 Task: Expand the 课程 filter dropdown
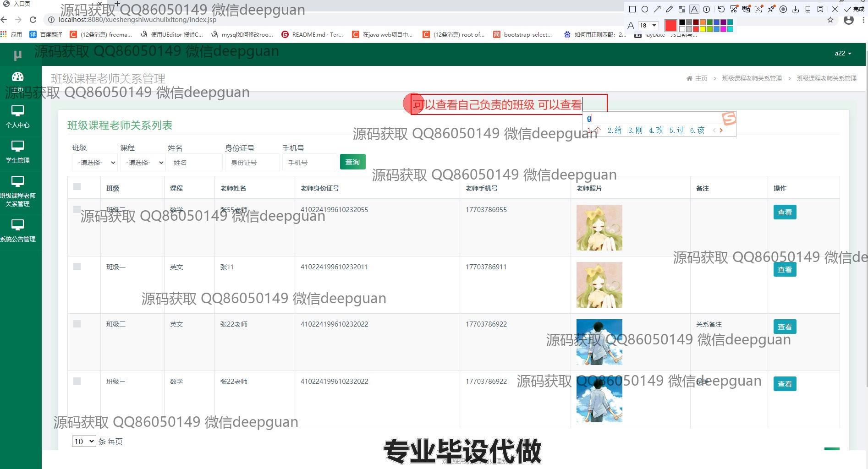[x=143, y=163]
